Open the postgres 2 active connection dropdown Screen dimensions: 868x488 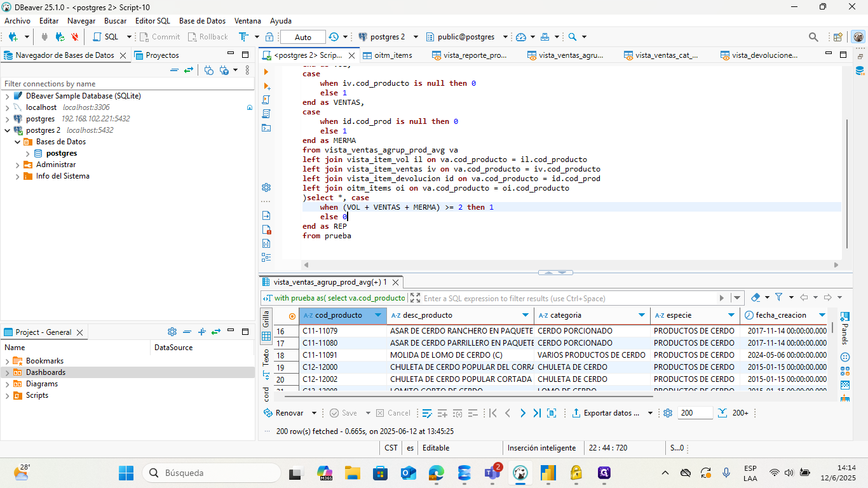388,37
